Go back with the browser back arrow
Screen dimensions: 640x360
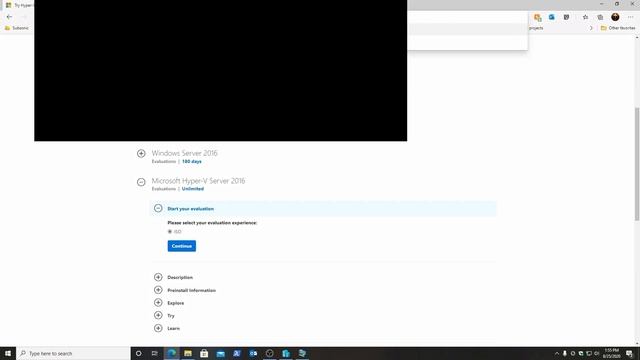[9, 17]
